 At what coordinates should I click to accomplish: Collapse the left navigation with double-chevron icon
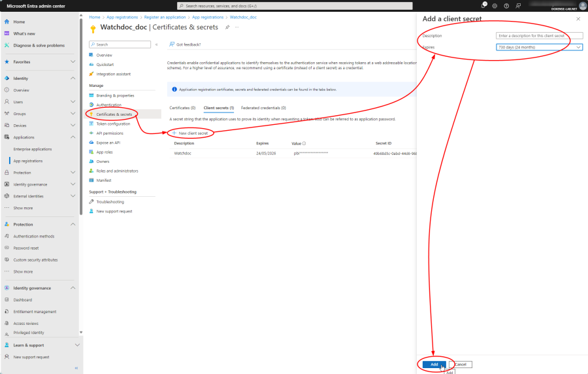[76, 368]
